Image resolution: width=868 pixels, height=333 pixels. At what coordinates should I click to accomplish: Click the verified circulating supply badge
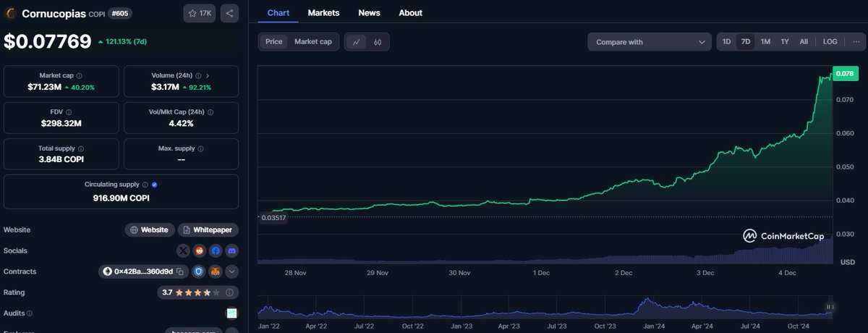coord(155,185)
